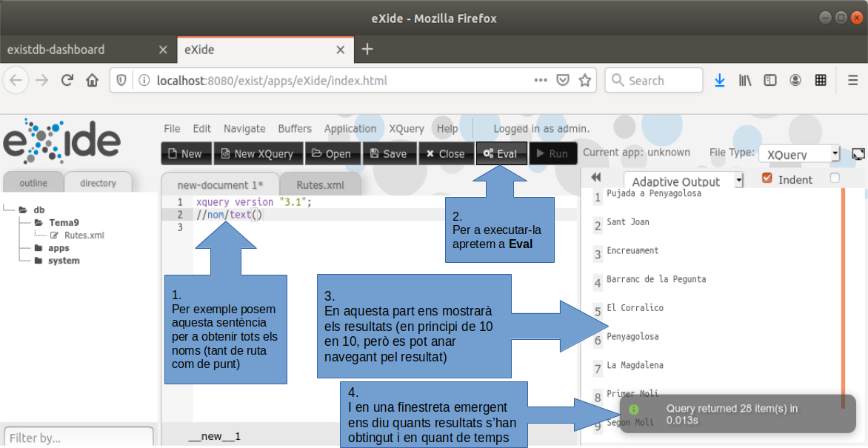Switch to the outline tab
The height and width of the screenshot is (448, 868).
33,183
